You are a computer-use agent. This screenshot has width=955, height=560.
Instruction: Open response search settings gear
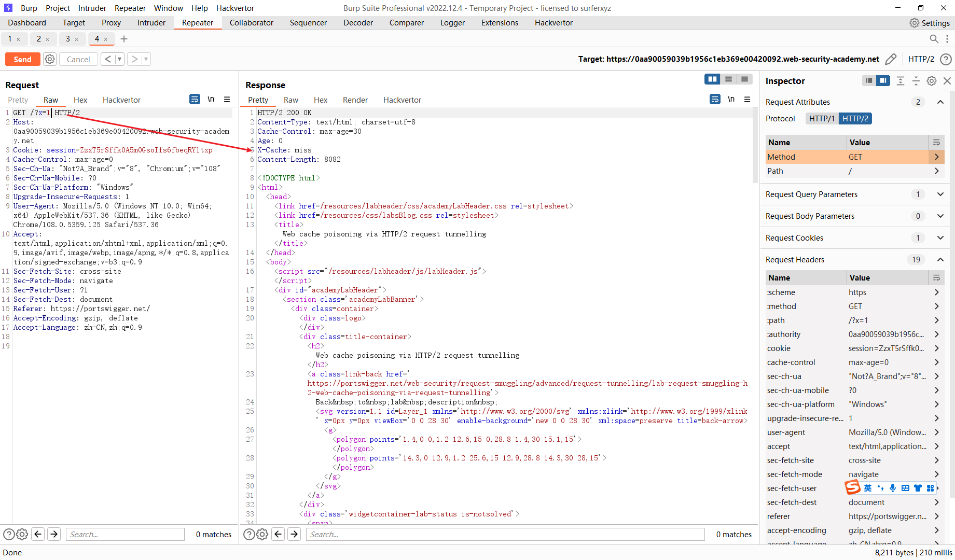[x=262, y=535]
